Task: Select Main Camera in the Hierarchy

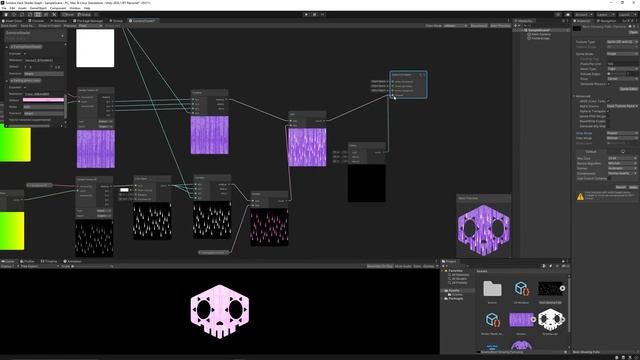Action: (540, 34)
